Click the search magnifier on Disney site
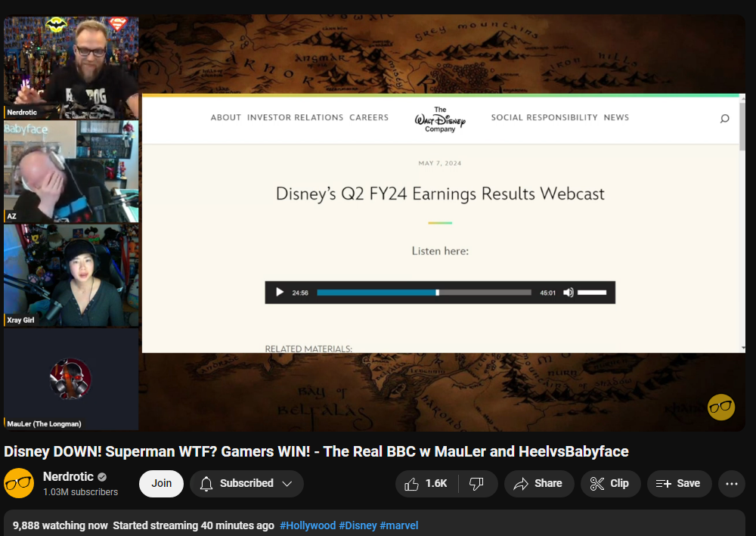756x536 pixels. [x=724, y=119]
